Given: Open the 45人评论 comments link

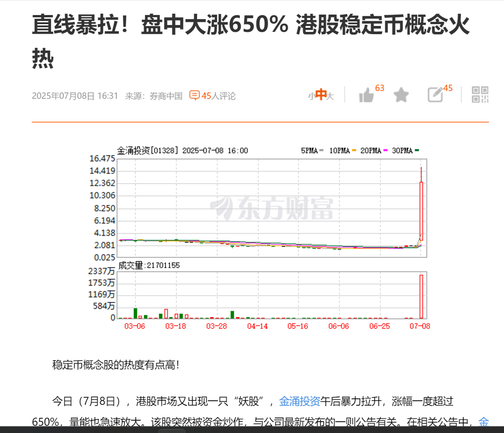Looking at the screenshot, I should click(219, 96).
